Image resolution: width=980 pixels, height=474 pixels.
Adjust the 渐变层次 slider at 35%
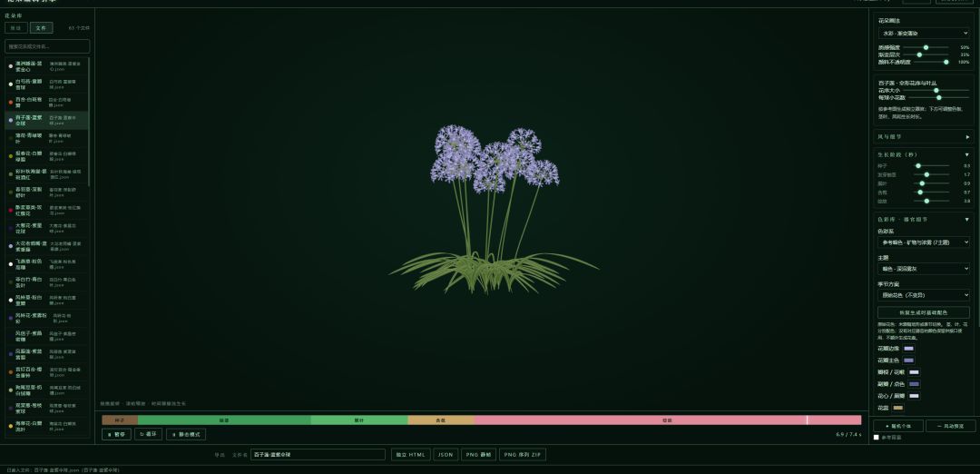pyautogui.click(x=926, y=55)
